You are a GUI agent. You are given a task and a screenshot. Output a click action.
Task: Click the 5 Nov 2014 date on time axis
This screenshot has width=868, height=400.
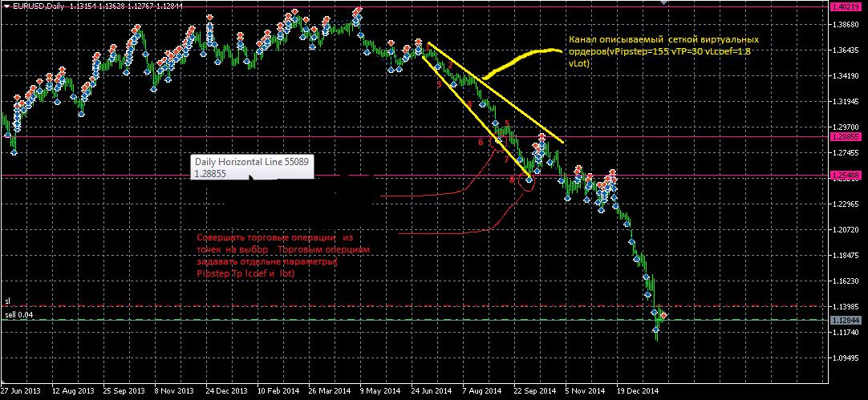586,390
